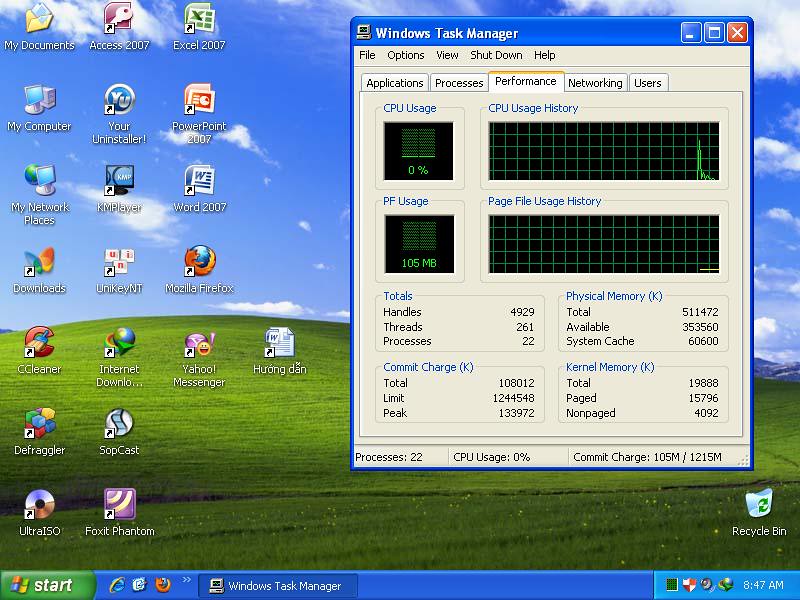Minimize the Task Manager window

click(691, 33)
